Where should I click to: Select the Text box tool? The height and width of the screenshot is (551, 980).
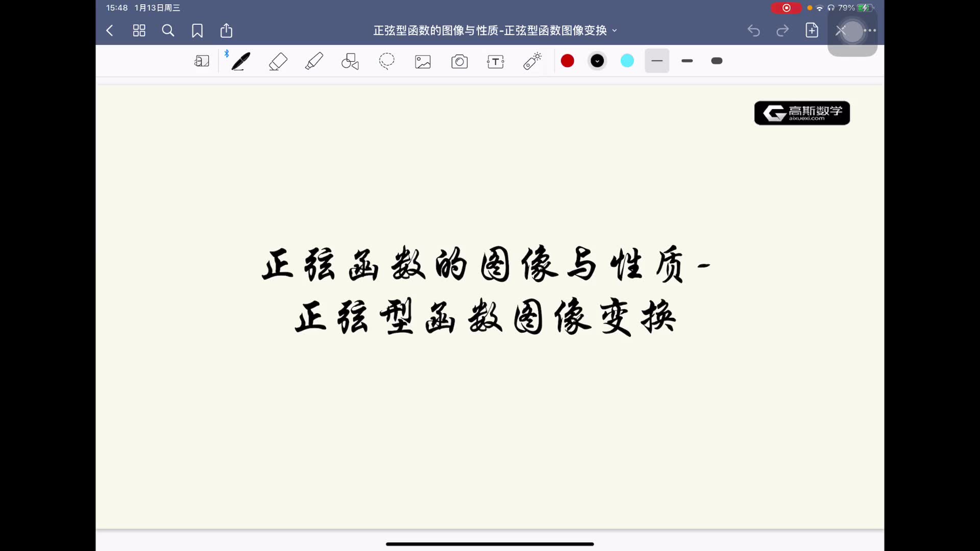coord(496,62)
